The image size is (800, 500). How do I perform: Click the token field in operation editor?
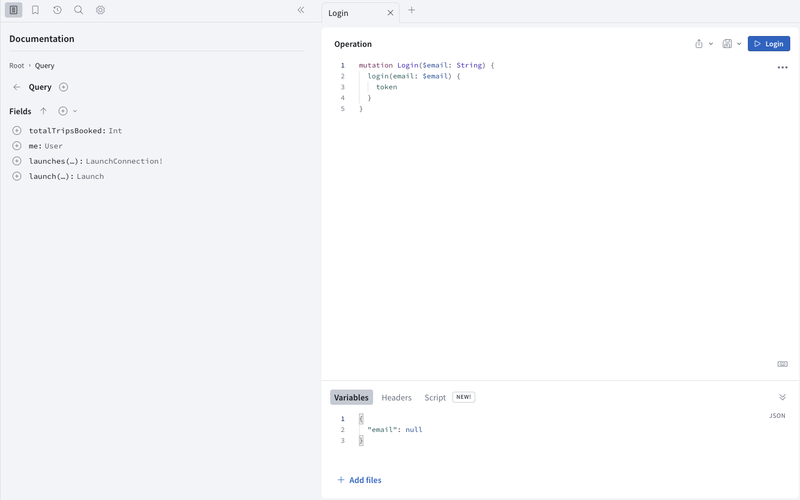[x=386, y=87]
